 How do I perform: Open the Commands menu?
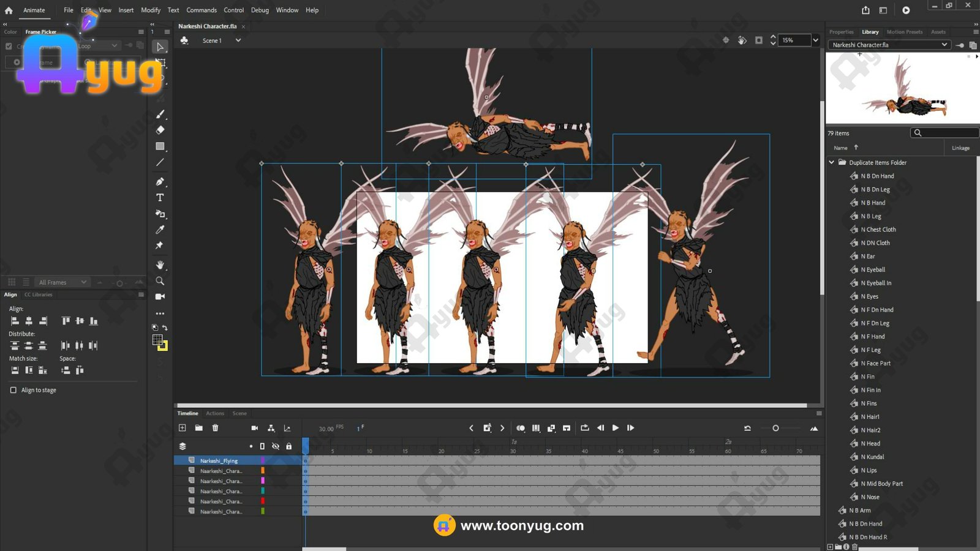pos(202,10)
